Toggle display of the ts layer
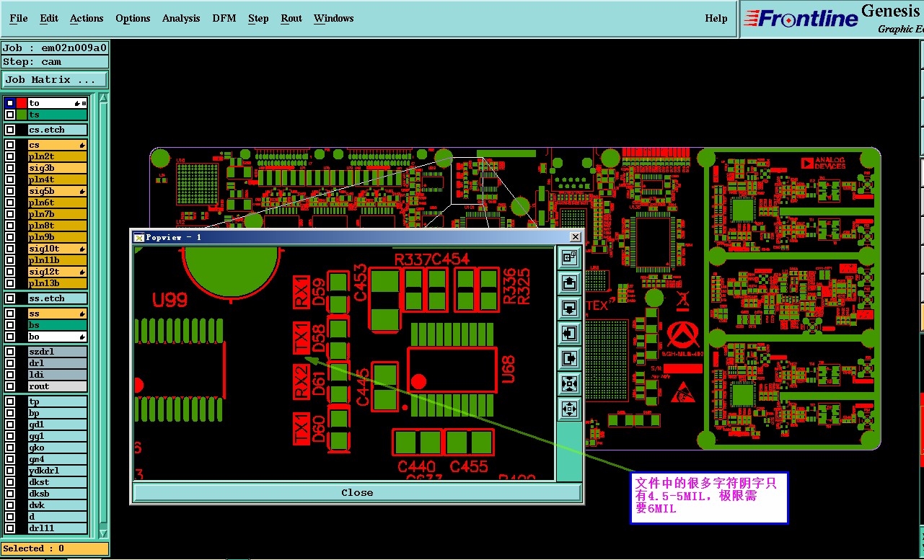Screen dimensions: 924x560 tap(10, 115)
